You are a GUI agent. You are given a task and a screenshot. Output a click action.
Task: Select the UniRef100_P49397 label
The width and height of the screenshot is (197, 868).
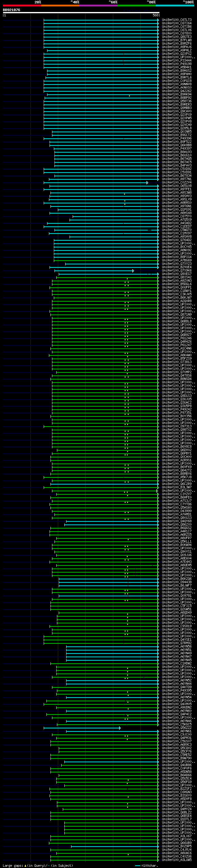point(177,149)
